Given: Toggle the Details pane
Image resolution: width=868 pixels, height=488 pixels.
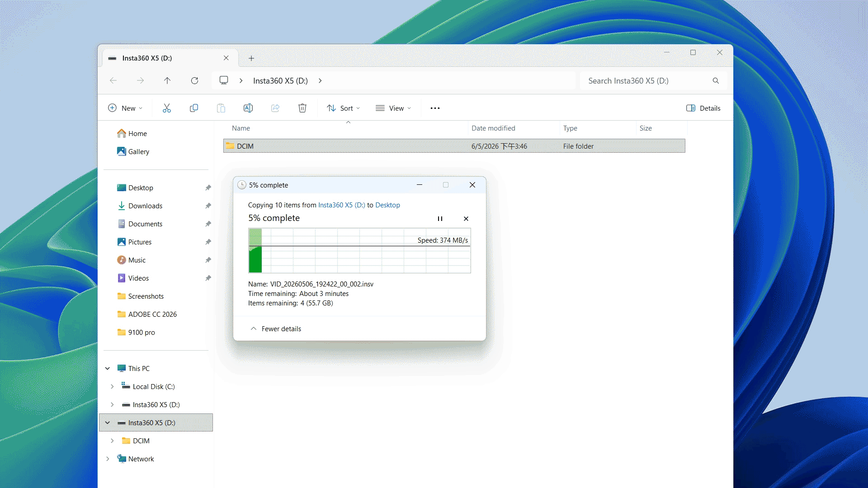Looking at the screenshot, I should click(703, 108).
